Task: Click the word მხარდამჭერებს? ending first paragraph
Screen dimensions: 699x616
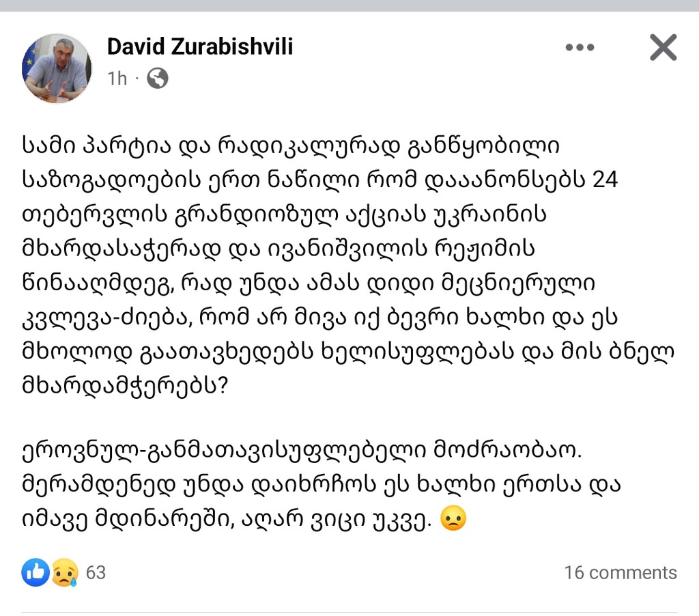Action: (126, 386)
